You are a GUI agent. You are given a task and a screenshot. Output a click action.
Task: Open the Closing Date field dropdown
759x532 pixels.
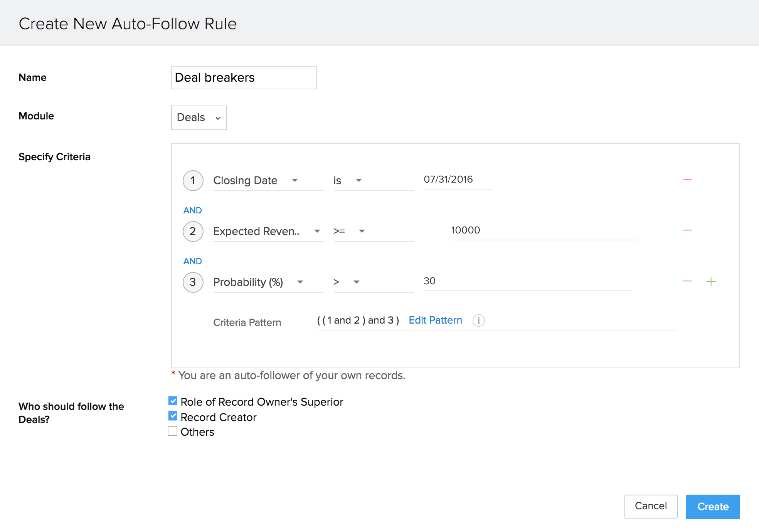tap(268, 180)
